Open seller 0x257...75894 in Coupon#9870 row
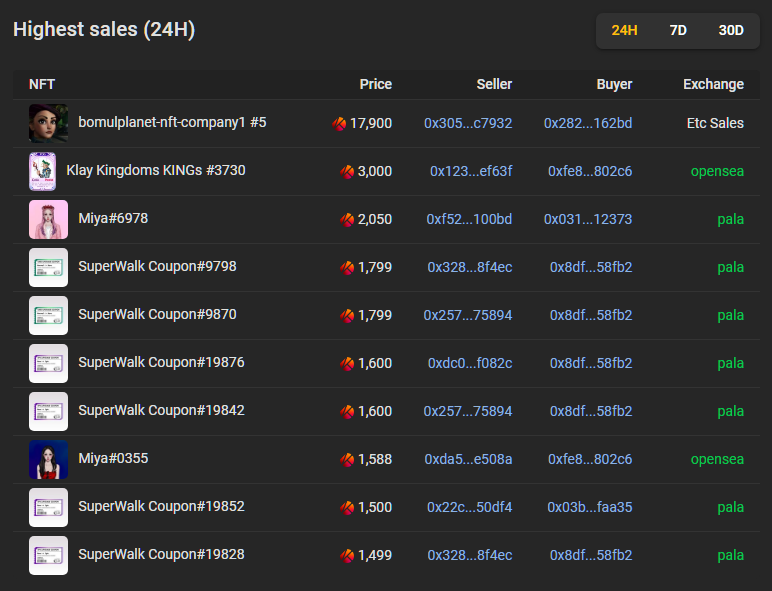772x591 pixels. (x=468, y=315)
